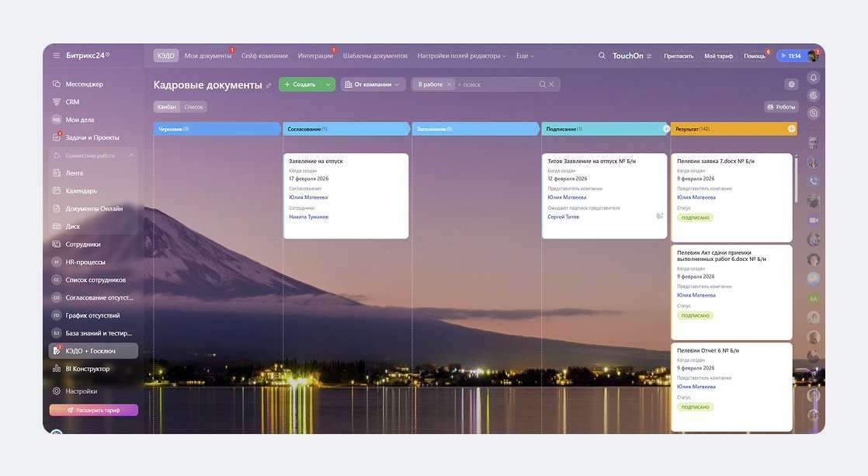
Task: Open Мои документы tab
Action: click(208, 56)
